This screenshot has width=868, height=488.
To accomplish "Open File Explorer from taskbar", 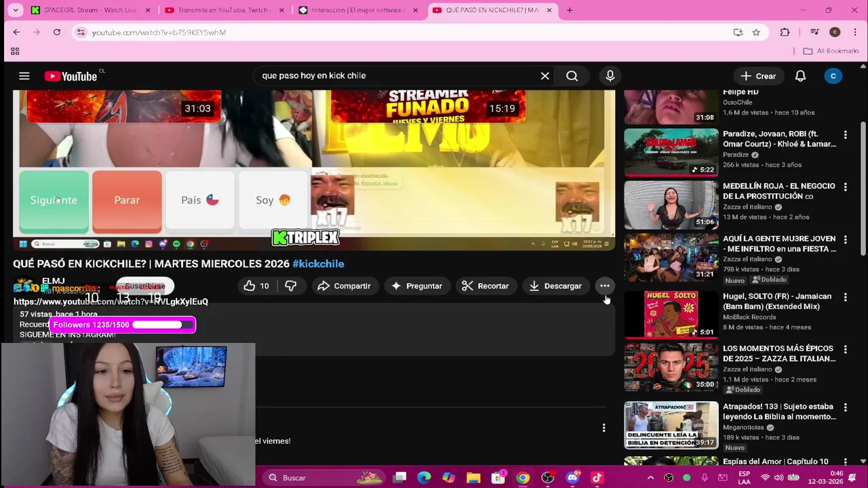I will (473, 478).
